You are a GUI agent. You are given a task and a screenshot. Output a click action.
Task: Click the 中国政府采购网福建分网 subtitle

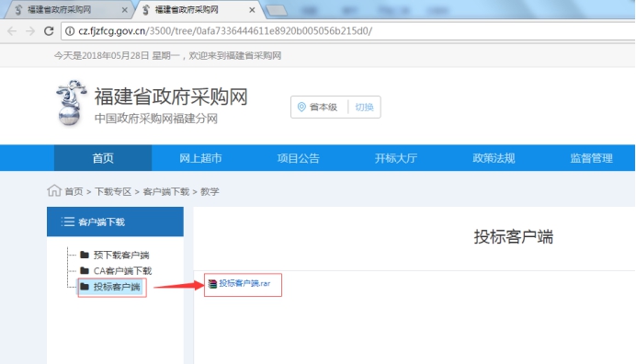click(156, 119)
